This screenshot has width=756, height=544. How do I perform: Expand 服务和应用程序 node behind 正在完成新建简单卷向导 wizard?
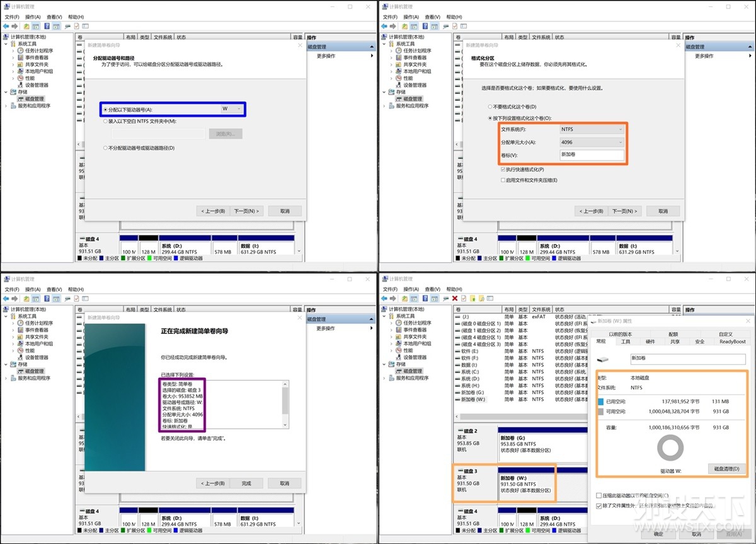coord(6,378)
